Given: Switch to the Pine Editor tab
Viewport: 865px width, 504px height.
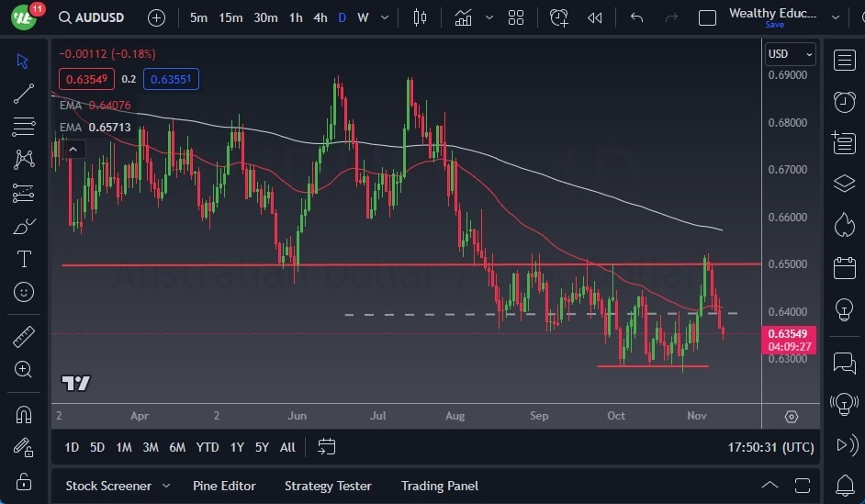Looking at the screenshot, I should 224,486.
